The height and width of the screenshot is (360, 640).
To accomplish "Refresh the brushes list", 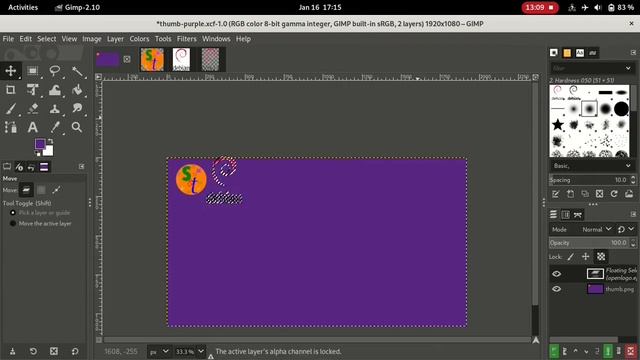I will pos(614,194).
